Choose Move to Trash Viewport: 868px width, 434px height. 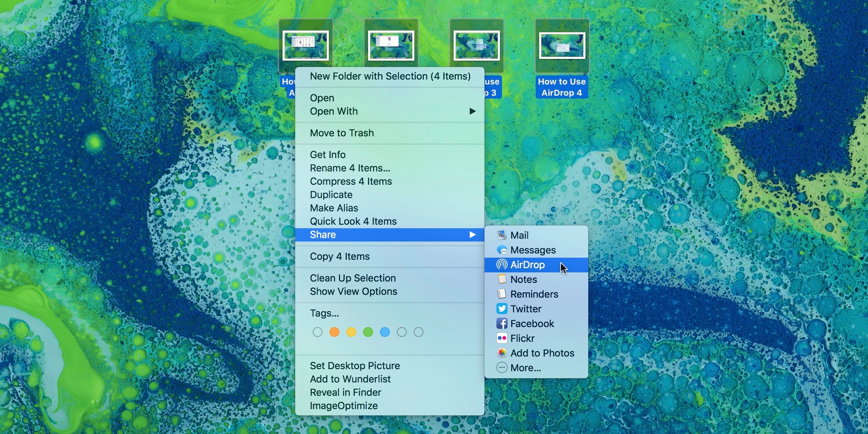tap(342, 133)
